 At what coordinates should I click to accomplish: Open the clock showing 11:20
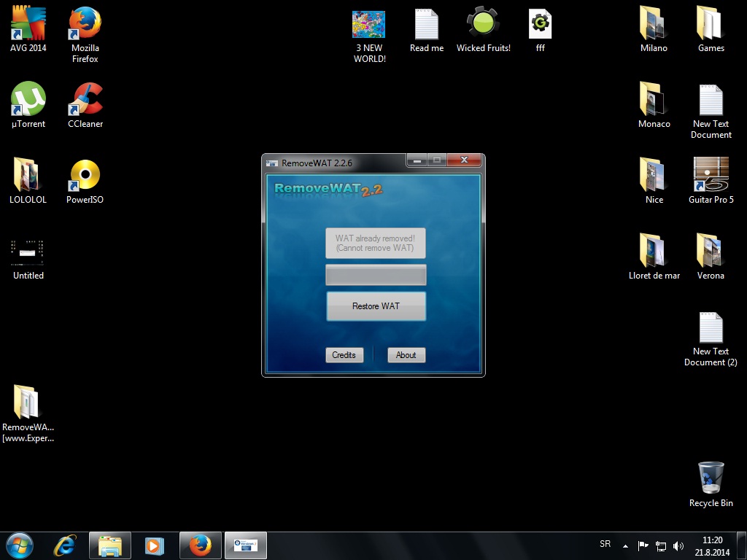pos(712,546)
